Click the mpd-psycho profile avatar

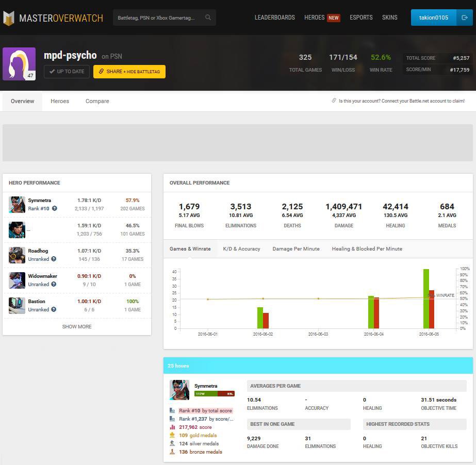[19, 64]
